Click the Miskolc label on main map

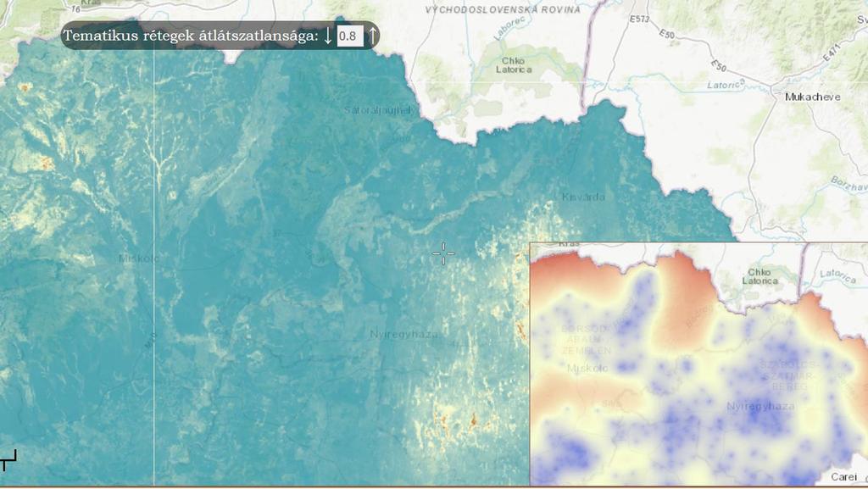click(x=139, y=258)
